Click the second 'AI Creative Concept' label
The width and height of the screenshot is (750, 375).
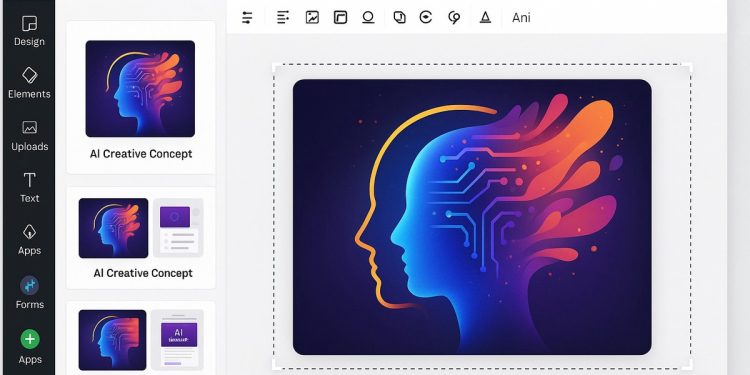[x=143, y=273]
